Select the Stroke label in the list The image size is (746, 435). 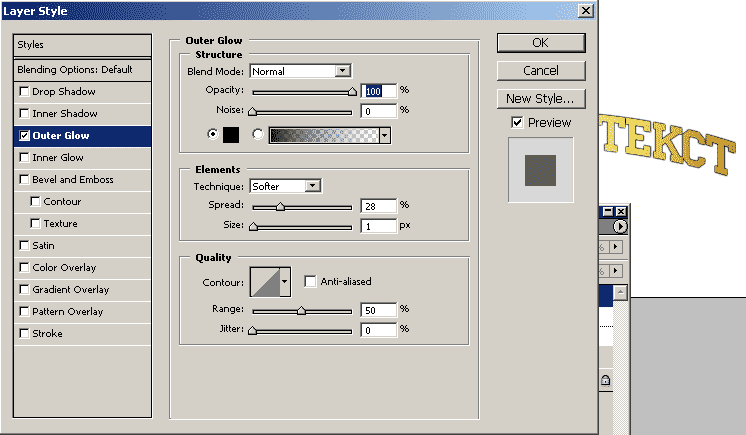point(47,334)
